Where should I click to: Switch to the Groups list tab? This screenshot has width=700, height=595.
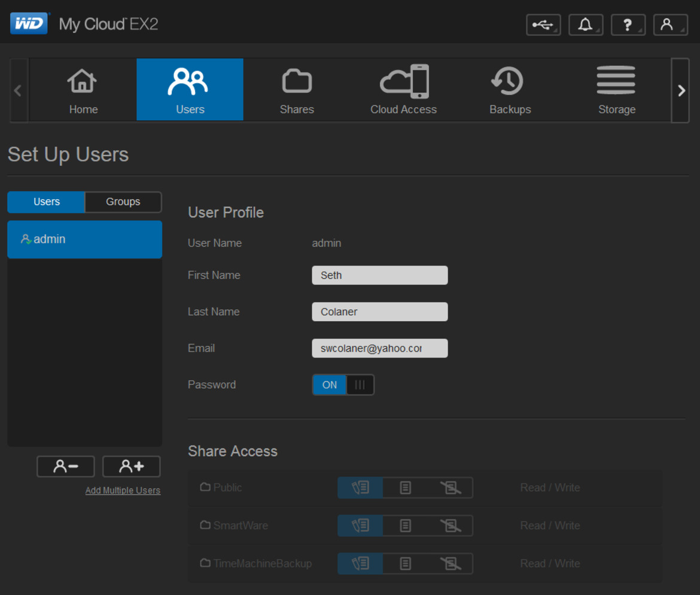(123, 202)
